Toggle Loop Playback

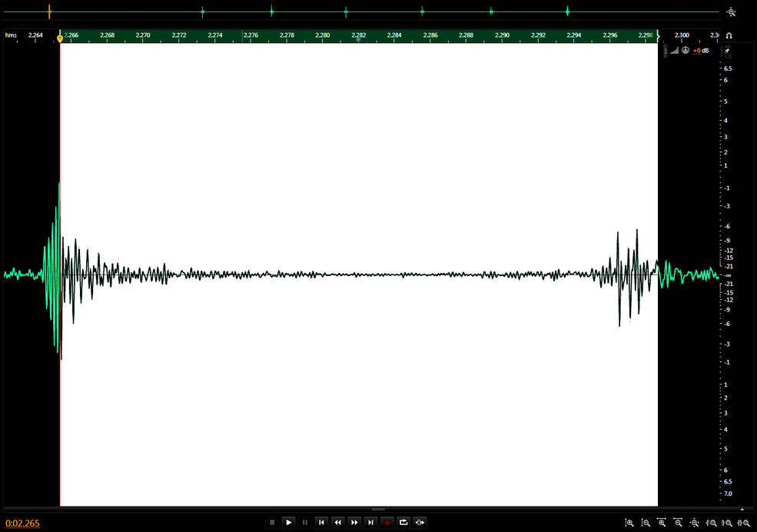403,522
